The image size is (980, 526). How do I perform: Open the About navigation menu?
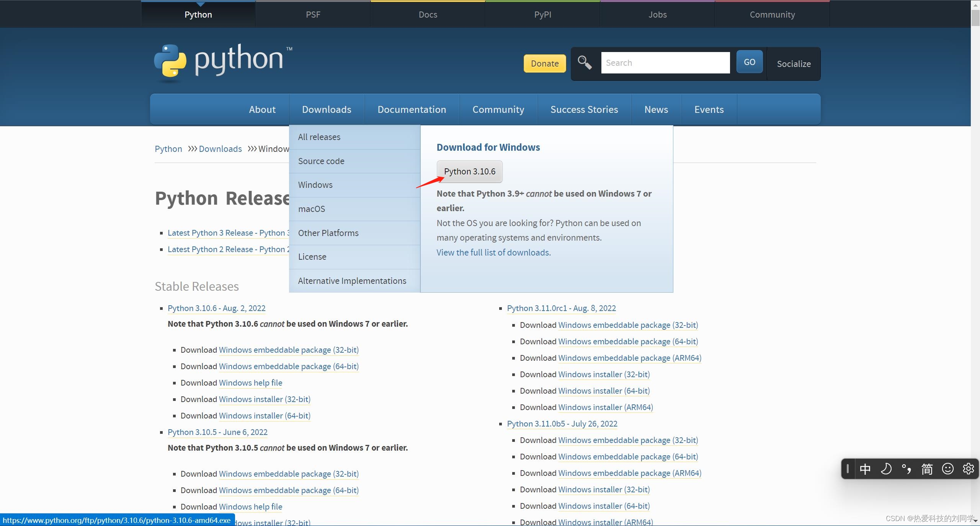pos(262,109)
